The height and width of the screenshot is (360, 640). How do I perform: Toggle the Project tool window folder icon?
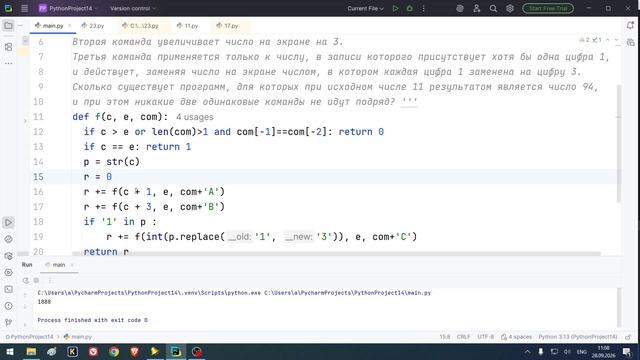[x=8, y=26]
